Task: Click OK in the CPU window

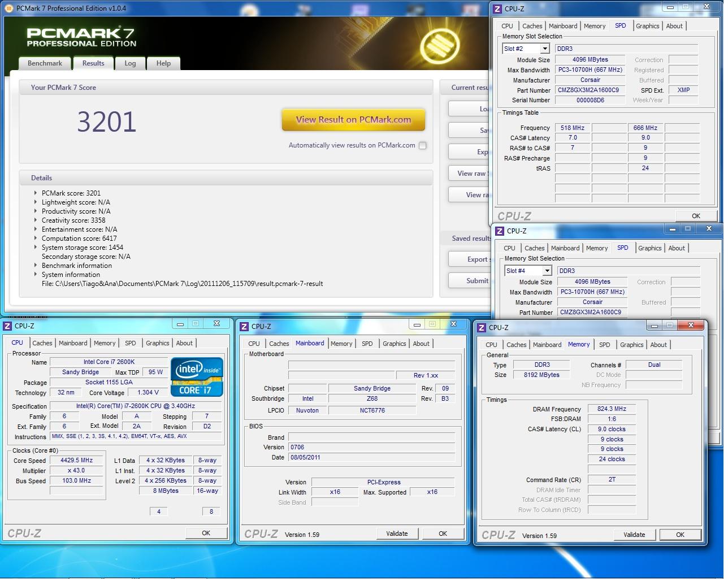Action: point(206,533)
